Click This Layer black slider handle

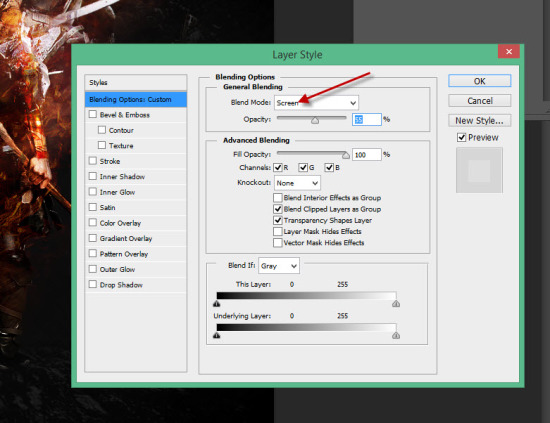(x=217, y=303)
